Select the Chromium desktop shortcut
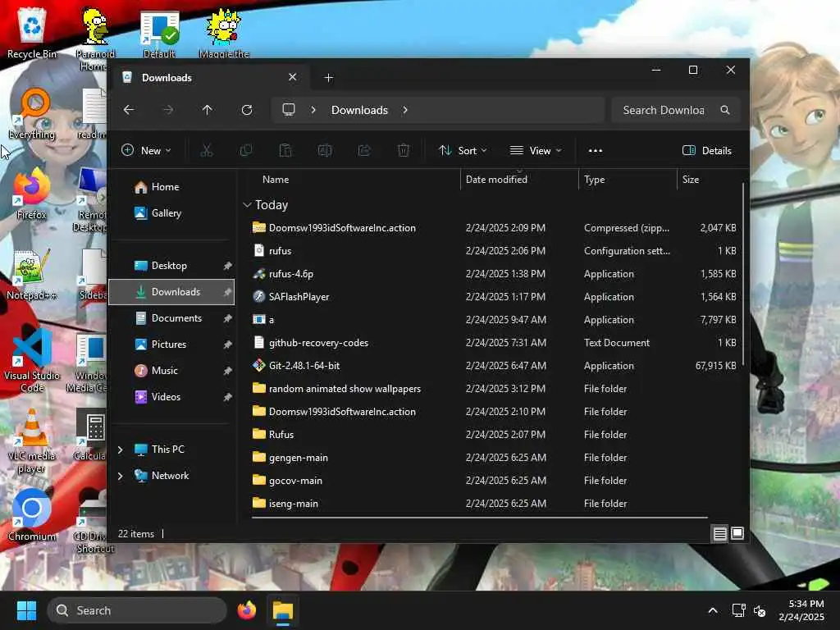Viewport: 840px width, 630px height. [x=32, y=515]
